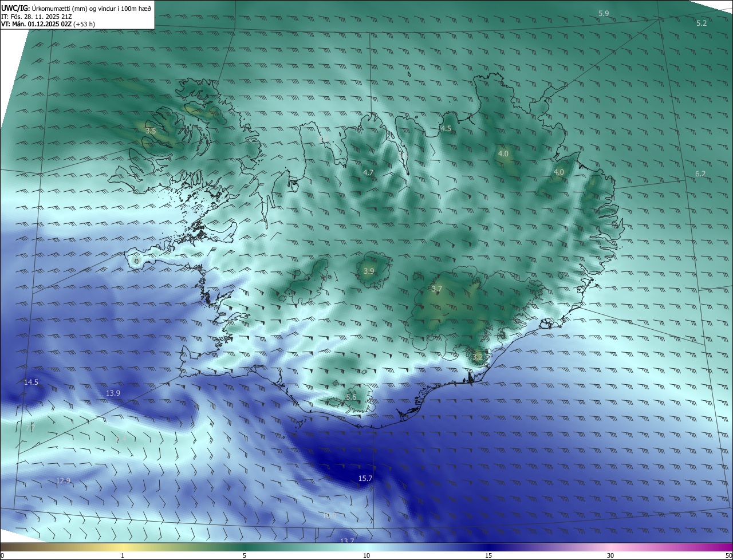Image resolution: width=733 pixels, height=560 pixels.
Task: Click the colorbar tick label 10
Action: coord(366,555)
